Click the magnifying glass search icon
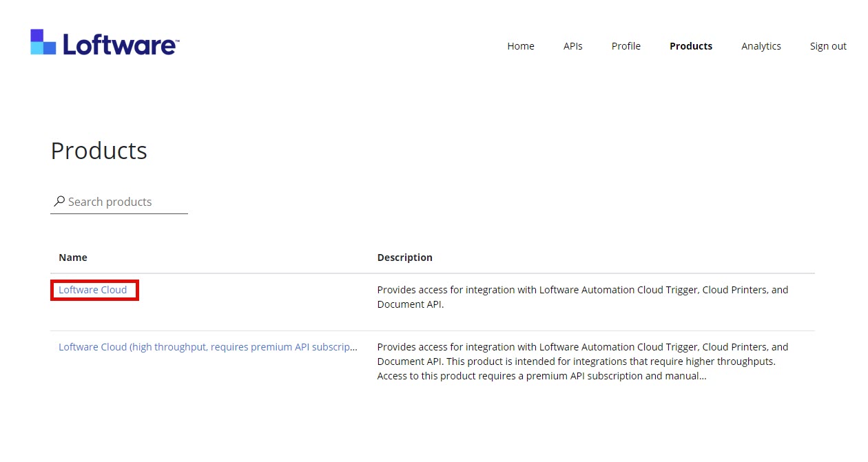Screen dimensions: 868x462 pyautogui.click(x=59, y=202)
